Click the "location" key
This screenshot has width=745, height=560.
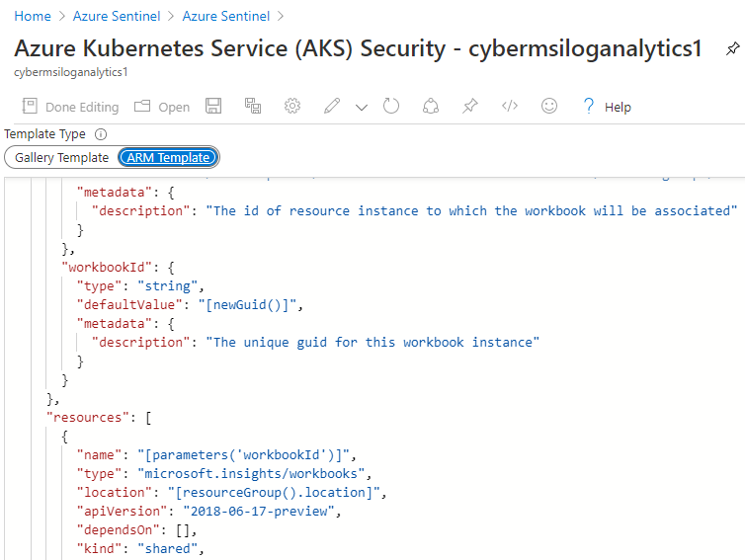(114, 493)
